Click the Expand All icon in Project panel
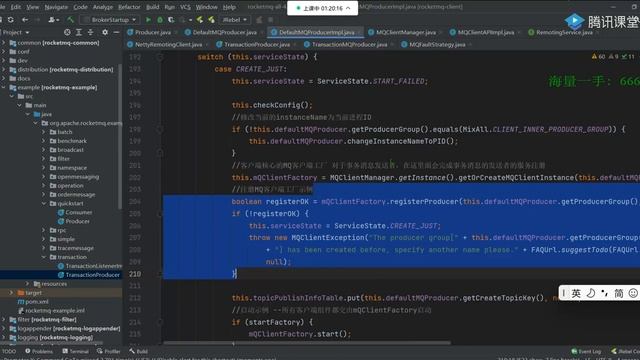This screenshot has height=360, width=640. 79,32
